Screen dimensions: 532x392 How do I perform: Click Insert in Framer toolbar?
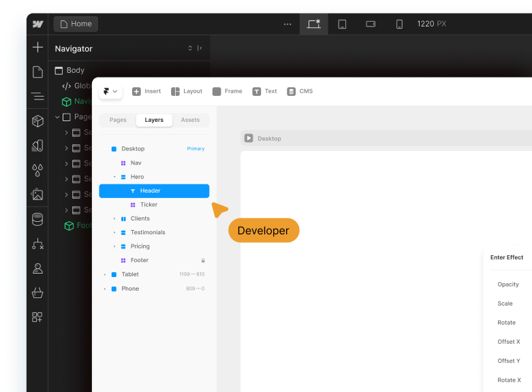coord(146,91)
